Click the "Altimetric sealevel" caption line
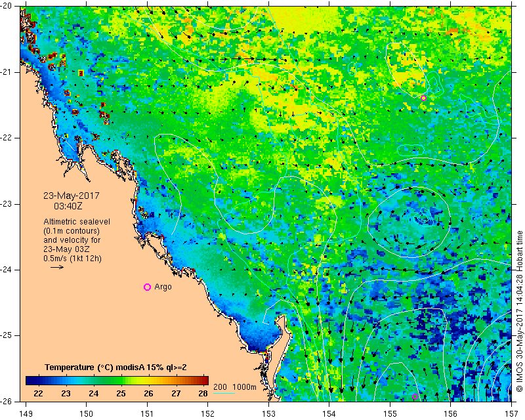Screen dimensions: 525x420 [x=77, y=222]
